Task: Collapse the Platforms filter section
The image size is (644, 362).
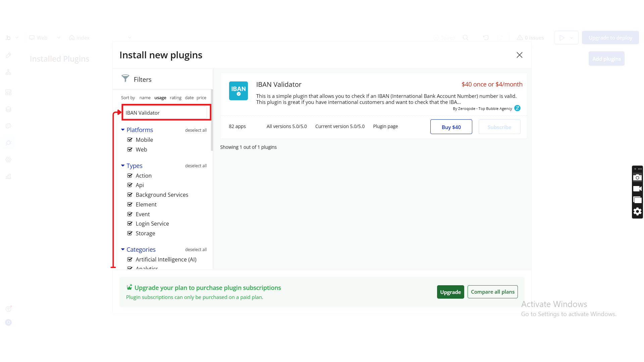Action: click(123, 130)
